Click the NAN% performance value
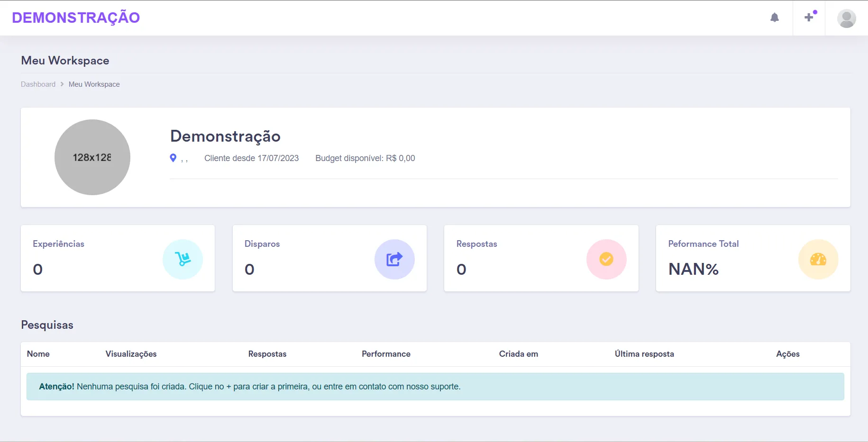Screen dimensions: 868x442 (x=694, y=269)
